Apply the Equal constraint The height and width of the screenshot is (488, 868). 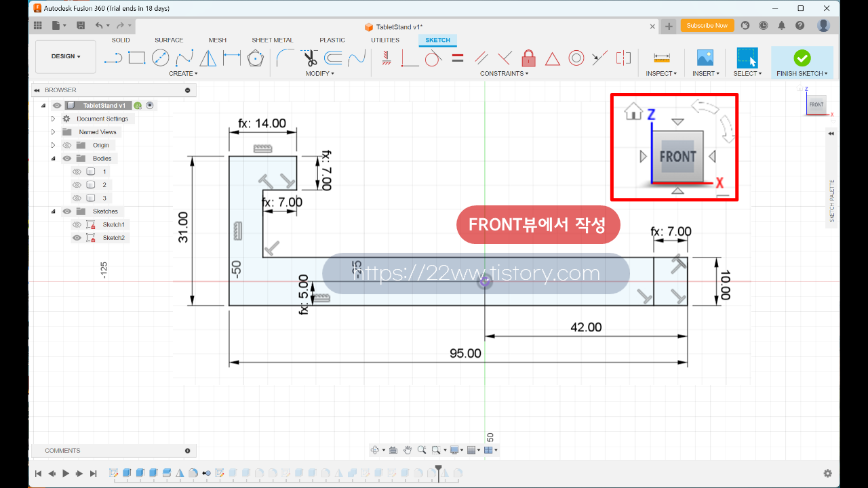pos(458,58)
